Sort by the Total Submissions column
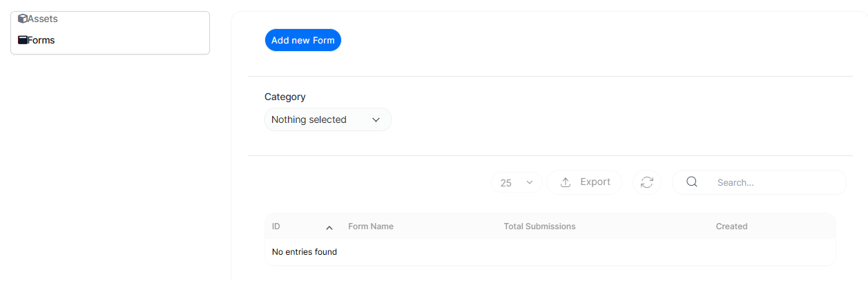The image size is (868, 281). pos(539,226)
